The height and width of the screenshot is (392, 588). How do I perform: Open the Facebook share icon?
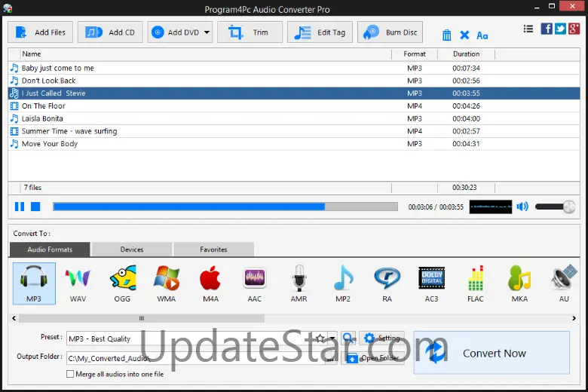[547, 29]
